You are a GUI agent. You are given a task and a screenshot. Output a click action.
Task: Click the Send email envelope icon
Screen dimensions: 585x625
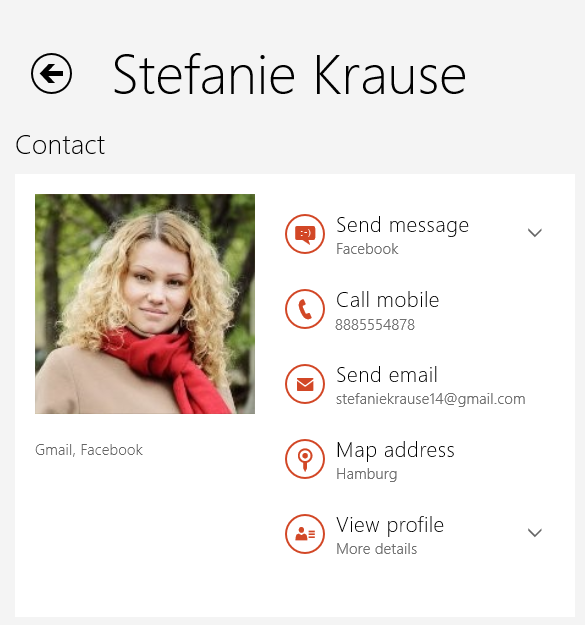point(305,384)
